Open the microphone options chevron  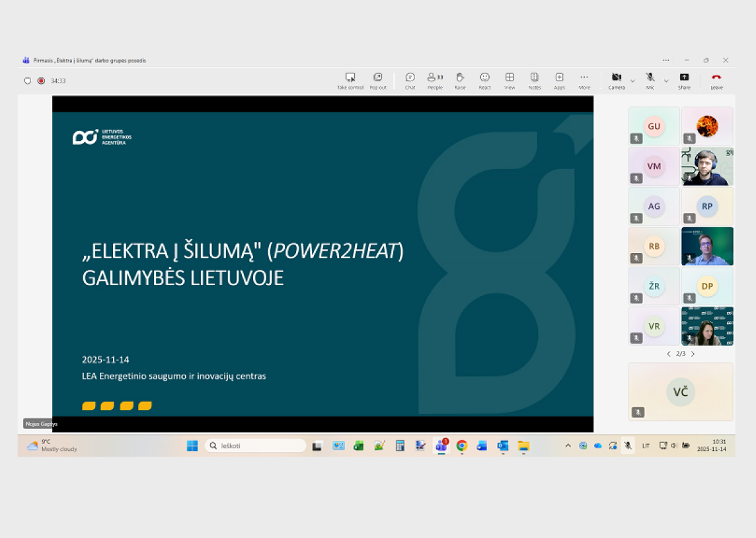click(665, 81)
